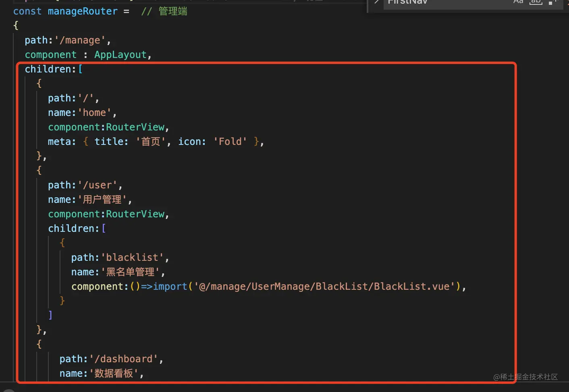The image size is (569, 392).
Task: Click the children key inside the /user route
Action: 71,229
